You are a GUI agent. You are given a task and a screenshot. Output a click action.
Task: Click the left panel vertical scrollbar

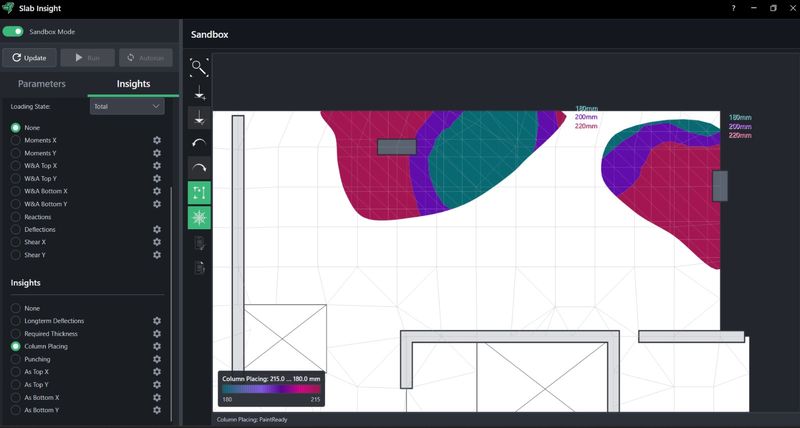click(x=171, y=304)
